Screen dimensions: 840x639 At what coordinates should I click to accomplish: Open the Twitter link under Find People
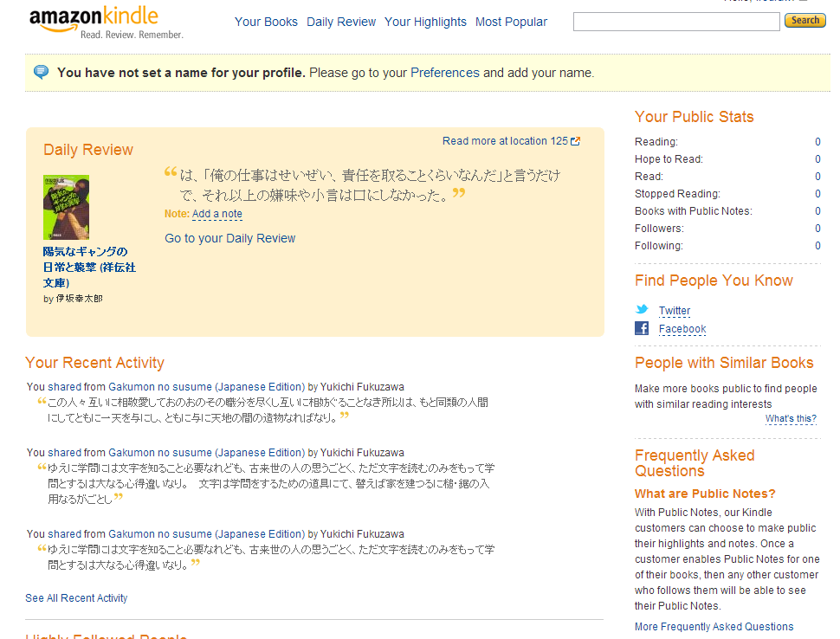click(x=675, y=311)
